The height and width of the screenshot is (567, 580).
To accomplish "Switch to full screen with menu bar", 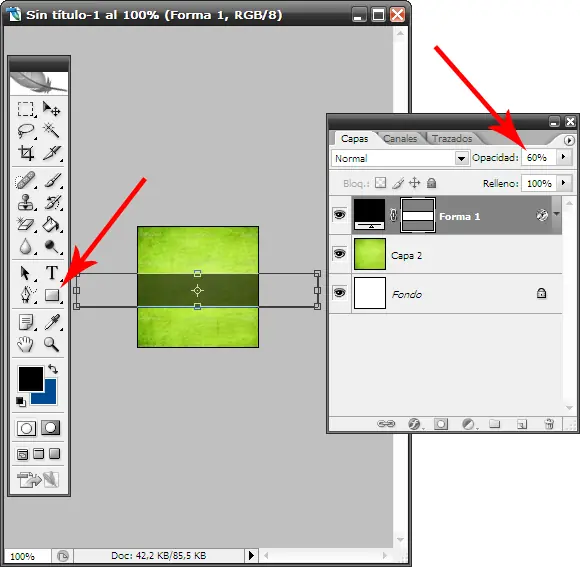I will (x=38, y=454).
